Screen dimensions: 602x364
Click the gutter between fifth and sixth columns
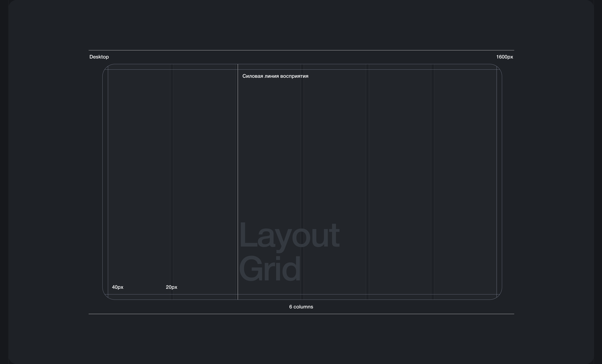[432, 171]
